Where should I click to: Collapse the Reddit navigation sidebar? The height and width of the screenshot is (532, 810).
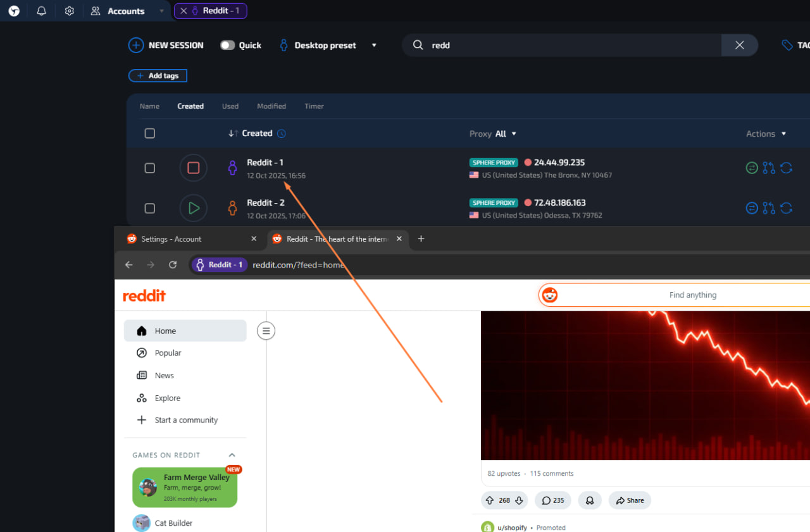(x=266, y=330)
